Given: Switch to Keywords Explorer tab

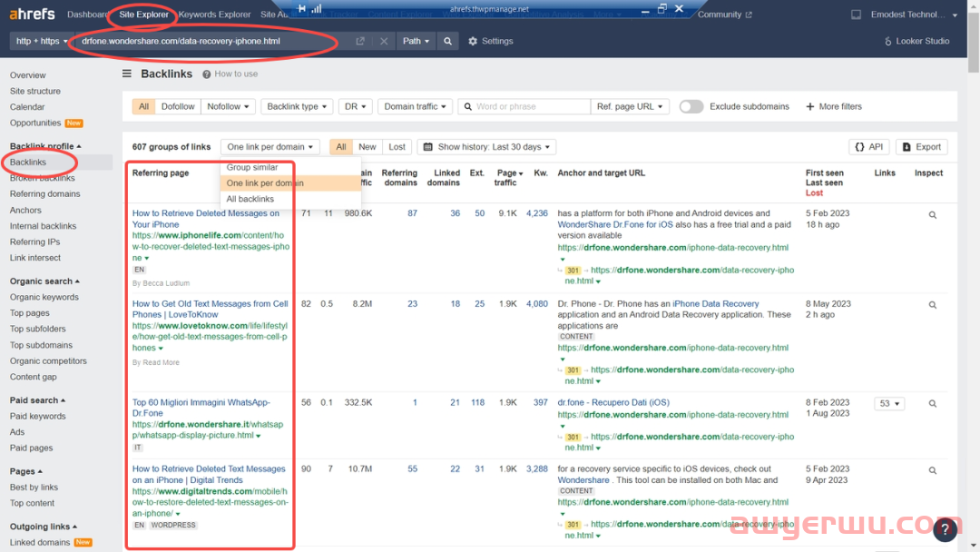Looking at the screenshot, I should 214,15.
